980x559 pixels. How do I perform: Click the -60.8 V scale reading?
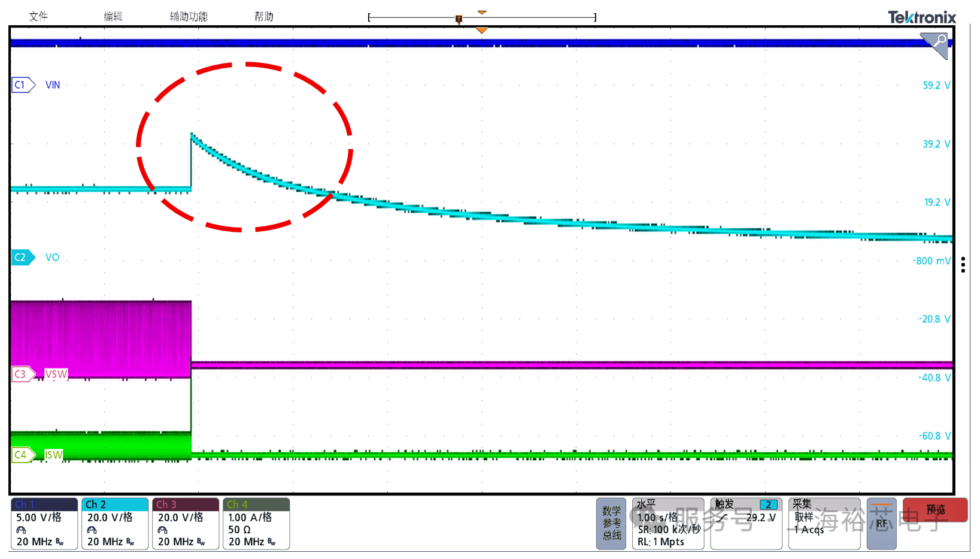(x=935, y=436)
